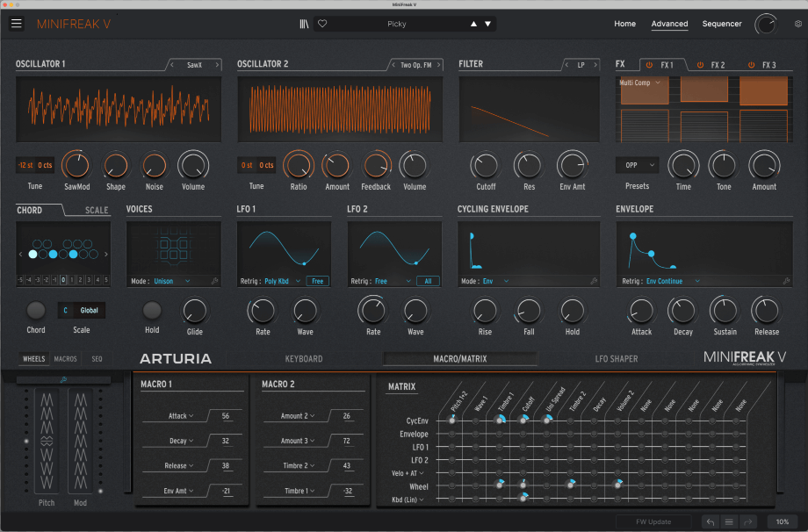Click the Picky preset name
808x532 pixels.
pos(397,24)
